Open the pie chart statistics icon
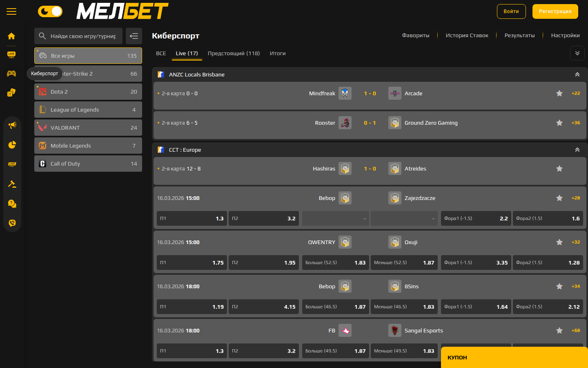Viewport: 588px width, 368px height. click(x=12, y=145)
